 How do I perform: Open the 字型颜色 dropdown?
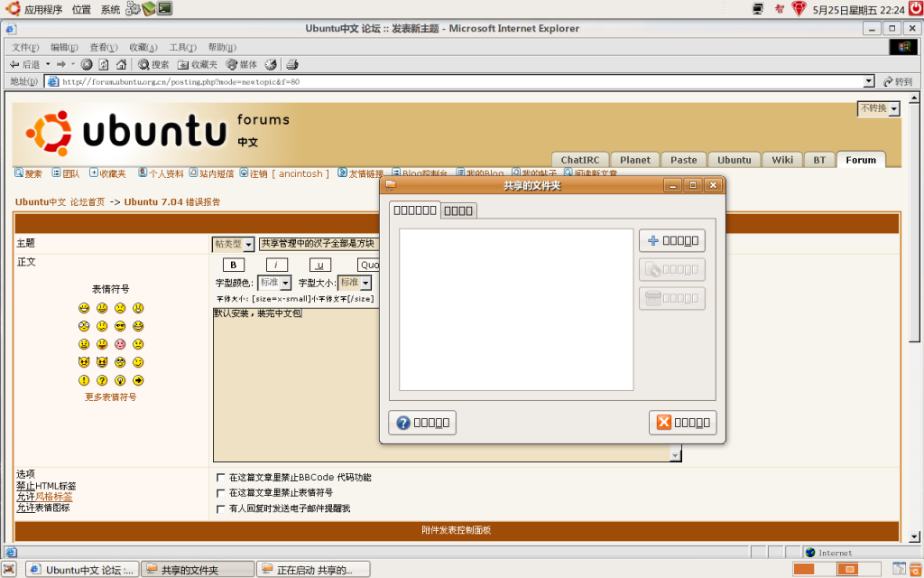click(274, 283)
